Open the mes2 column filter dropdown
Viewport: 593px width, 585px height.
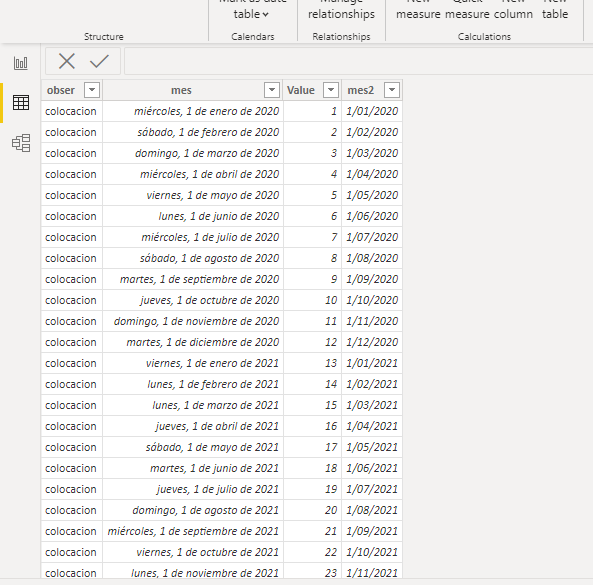(392, 90)
